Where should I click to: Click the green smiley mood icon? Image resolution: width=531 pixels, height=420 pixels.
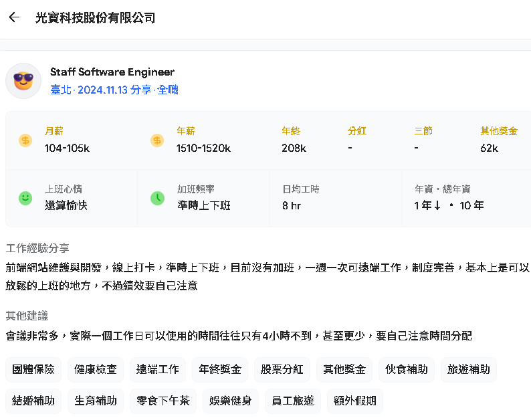point(25,198)
